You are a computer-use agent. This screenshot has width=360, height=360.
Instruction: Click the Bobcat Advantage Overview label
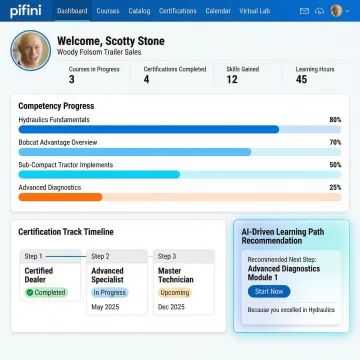[x=58, y=142]
